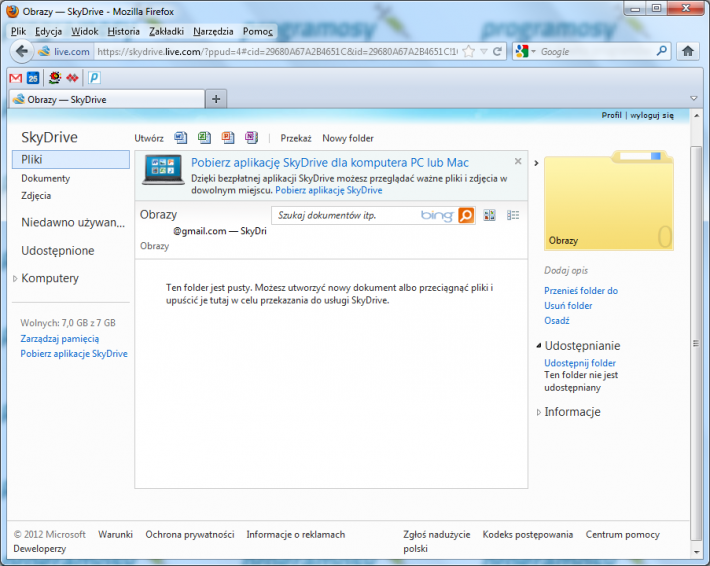710x566 pixels.
Task: Open the Zakładki menu
Action: tap(166, 31)
